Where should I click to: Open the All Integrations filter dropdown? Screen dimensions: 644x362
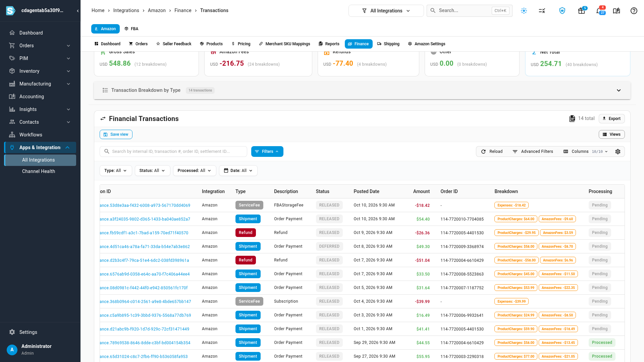(386, 11)
